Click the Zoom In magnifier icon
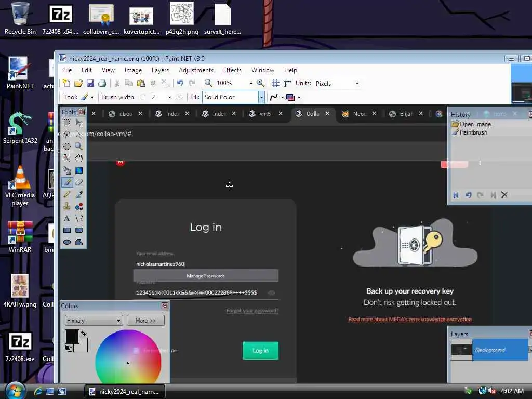Image resolution: width=532 pixels, height=399 pixels. 261,83
